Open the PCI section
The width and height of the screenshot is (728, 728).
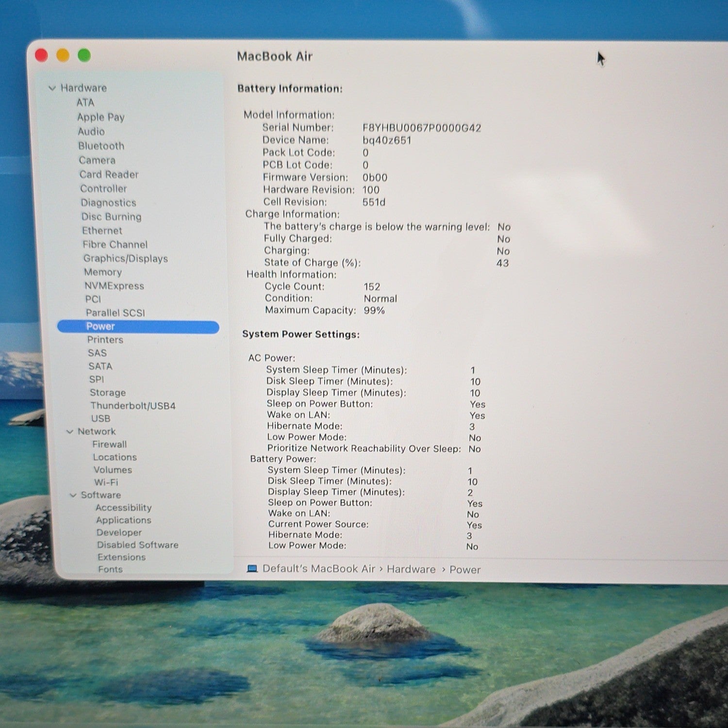(x=93, y=299)
